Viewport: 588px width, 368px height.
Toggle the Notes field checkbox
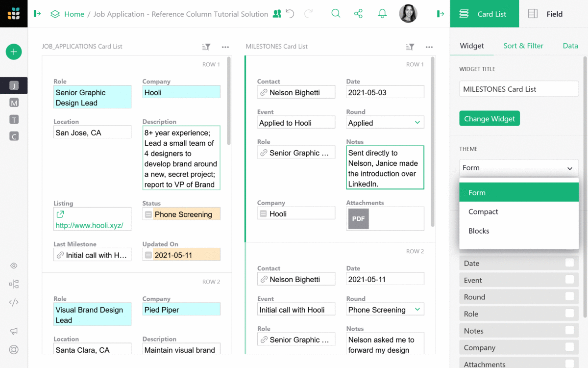[569, 331]
